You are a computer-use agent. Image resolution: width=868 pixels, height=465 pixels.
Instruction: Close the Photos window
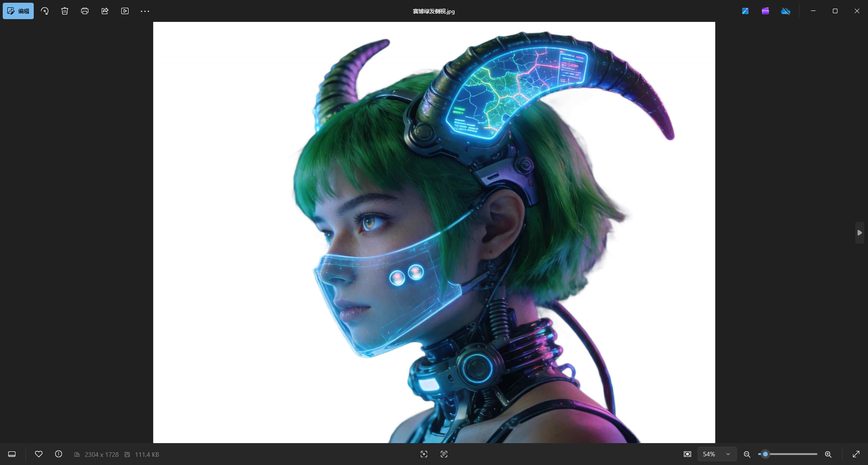tap(857, 11)
